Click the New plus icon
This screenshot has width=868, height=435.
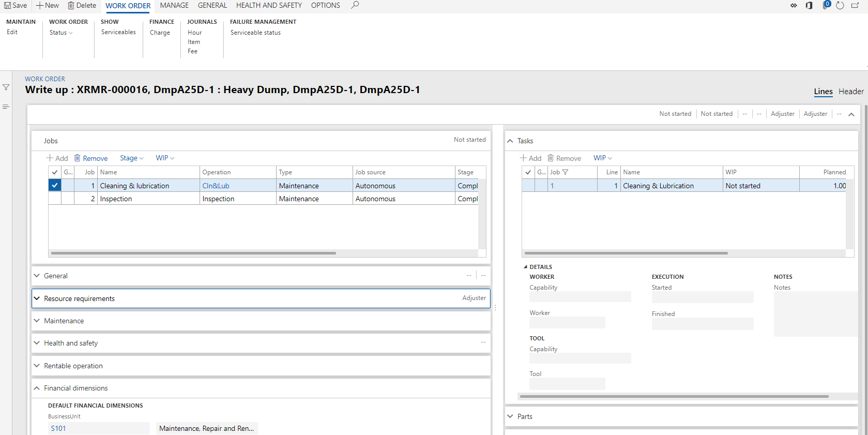pos(39,5)
